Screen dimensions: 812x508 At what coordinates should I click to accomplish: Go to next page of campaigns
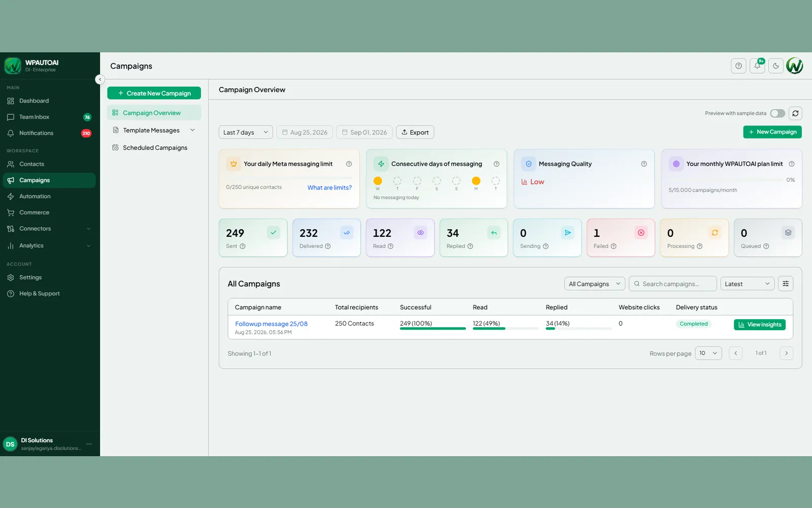click(x=786, y=353)
